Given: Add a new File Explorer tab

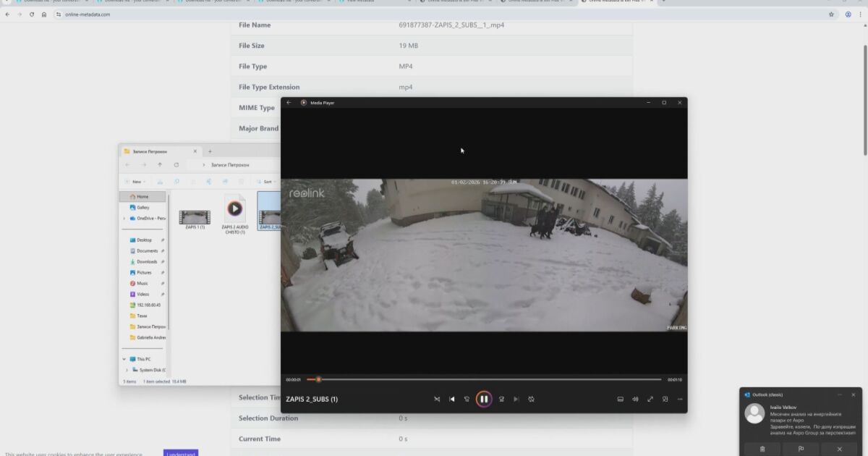Looking at the screenshot, I should pos(210,151).
